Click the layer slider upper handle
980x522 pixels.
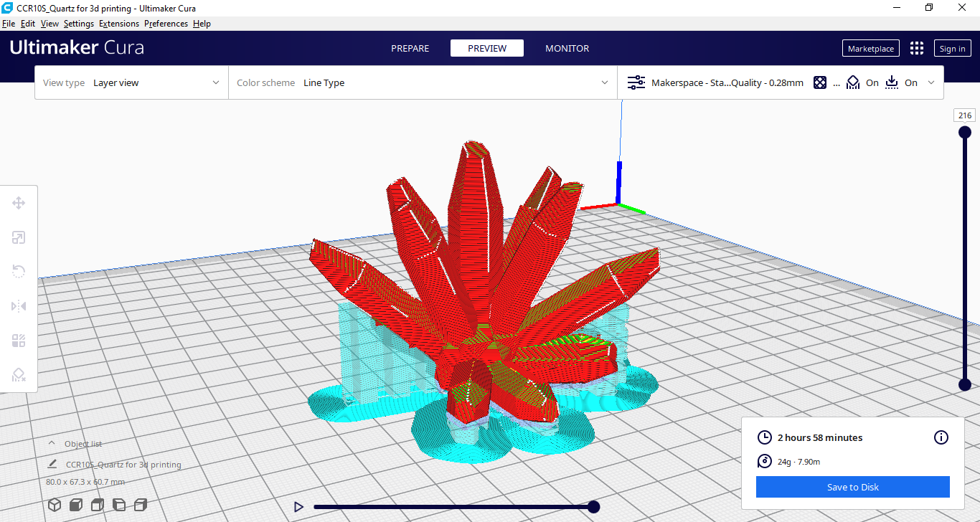(x=965, y=132)
